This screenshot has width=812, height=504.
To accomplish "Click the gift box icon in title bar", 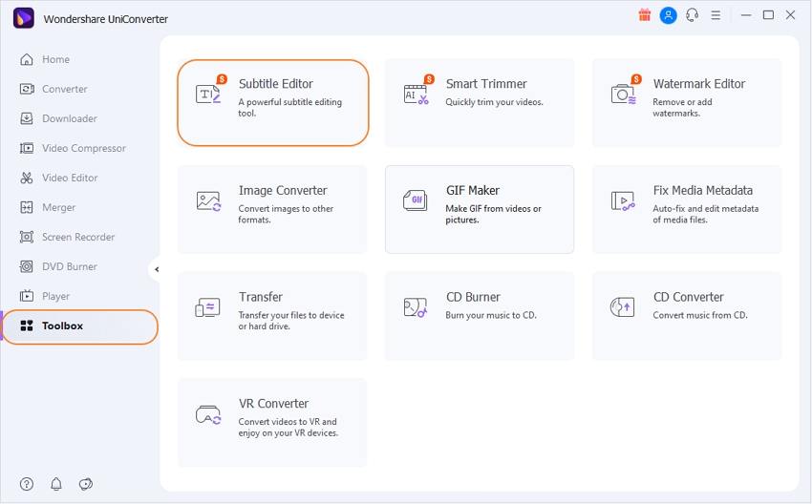I will coord(645,15).
